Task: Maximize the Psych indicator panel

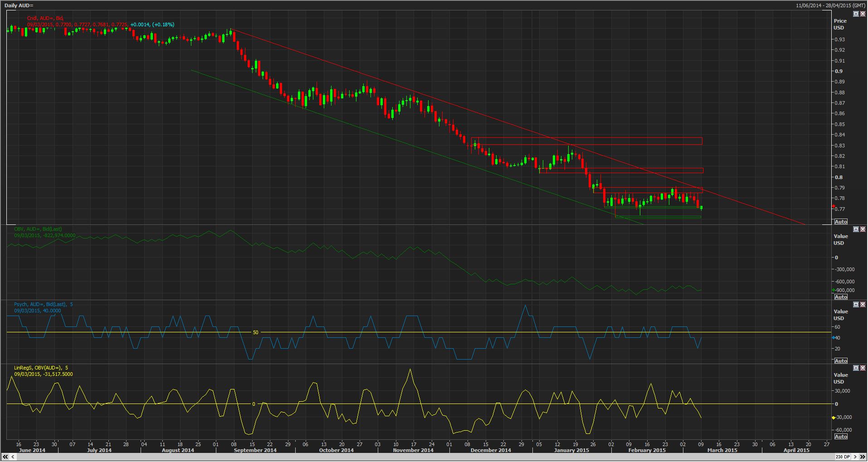Action: click(856, 305)
